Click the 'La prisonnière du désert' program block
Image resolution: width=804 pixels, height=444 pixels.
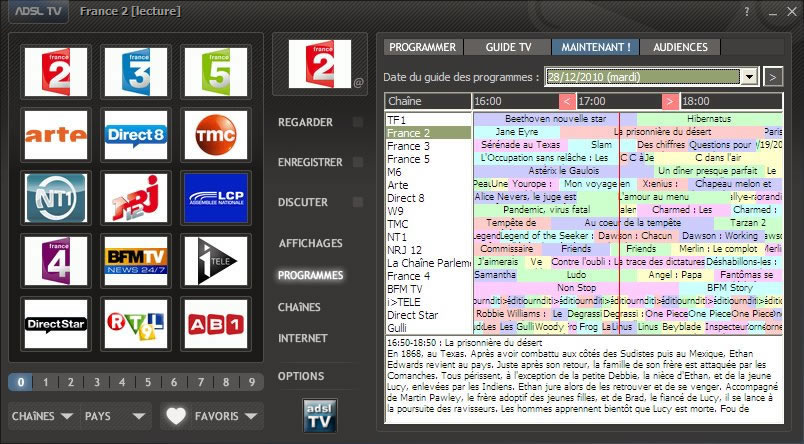point(661,132)
